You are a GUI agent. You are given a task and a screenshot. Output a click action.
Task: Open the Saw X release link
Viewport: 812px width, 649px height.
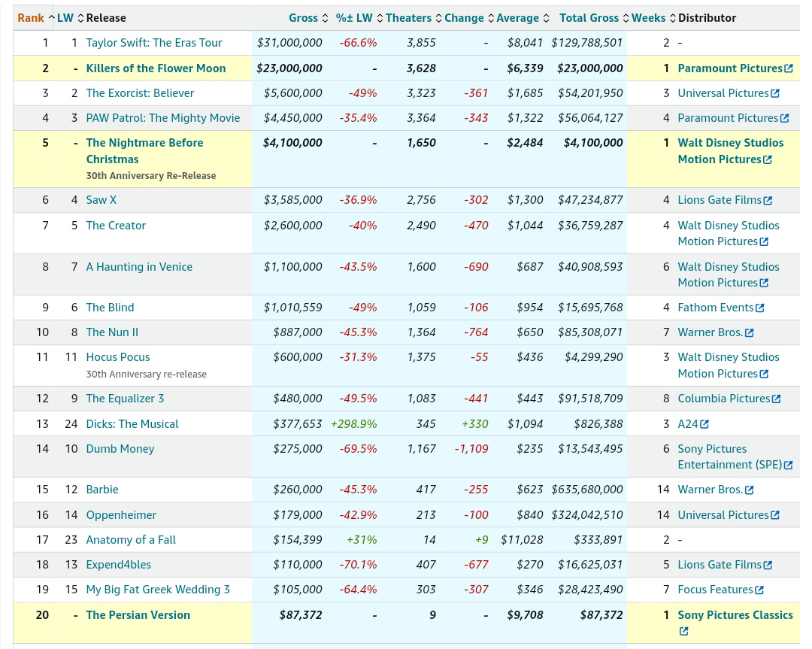[x=101, y=200]
